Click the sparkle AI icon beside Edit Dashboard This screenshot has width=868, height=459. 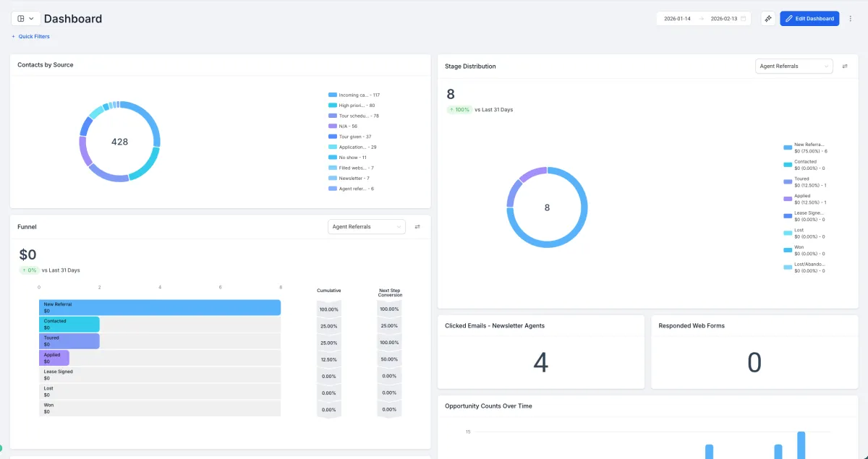point(768,19)
